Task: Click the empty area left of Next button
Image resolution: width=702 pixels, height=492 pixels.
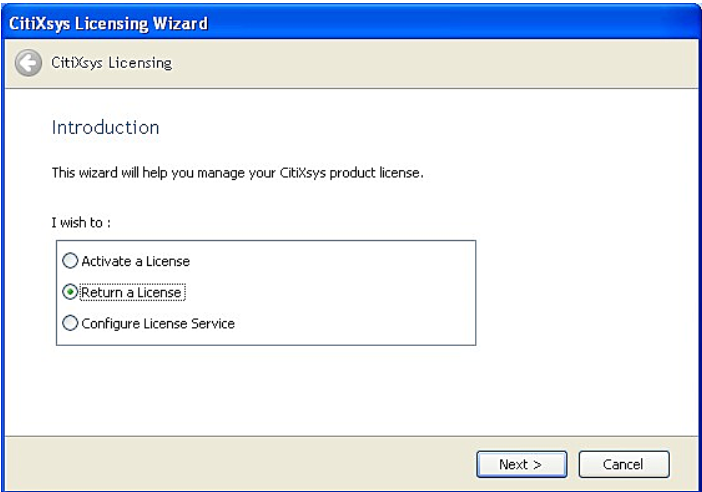Action: 237,464
